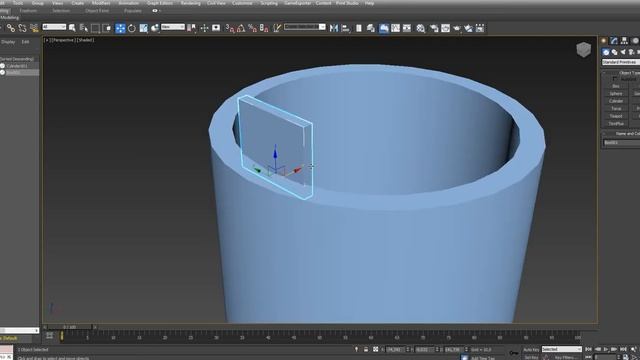
Task: Open the Create menu
Action: coord(78,2)
